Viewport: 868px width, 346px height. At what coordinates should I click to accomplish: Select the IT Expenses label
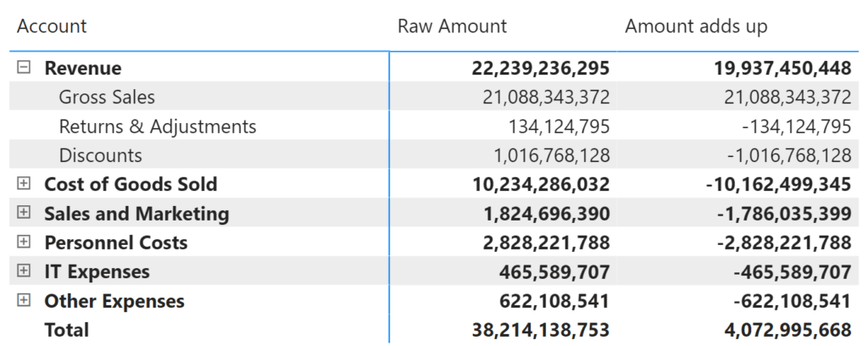97,272
